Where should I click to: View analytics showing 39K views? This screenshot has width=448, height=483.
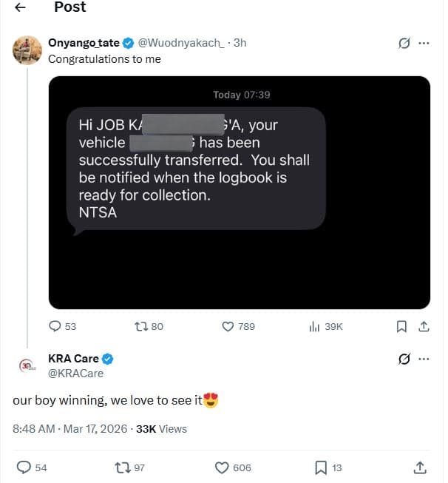(313, 326)
